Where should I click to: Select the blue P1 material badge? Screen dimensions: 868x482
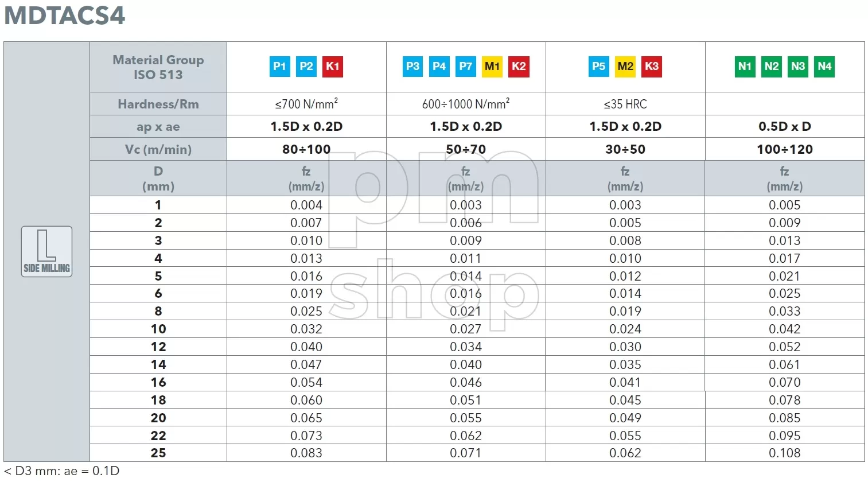click(280, 67)
